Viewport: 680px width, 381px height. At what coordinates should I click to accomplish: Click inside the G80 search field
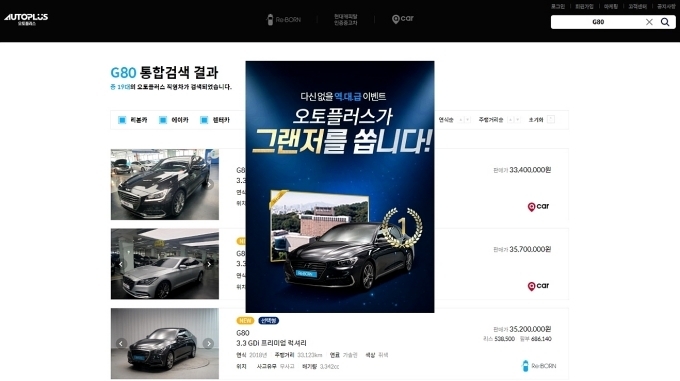click(598, 22)
